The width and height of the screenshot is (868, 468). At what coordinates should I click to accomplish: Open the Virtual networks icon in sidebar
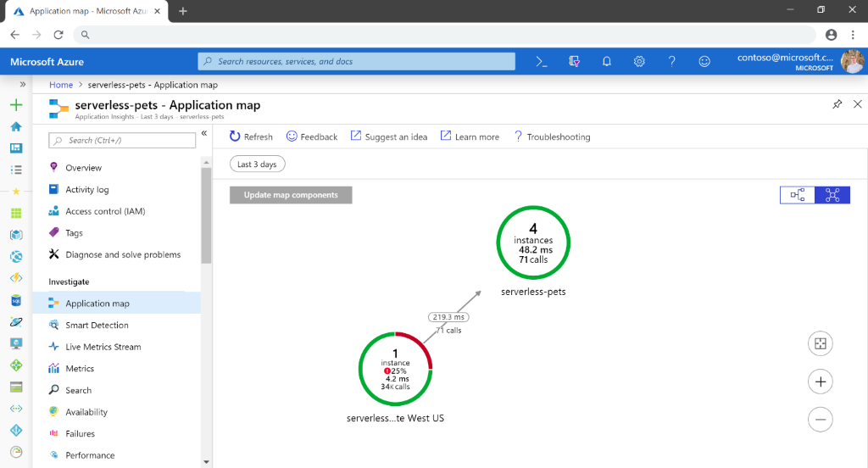(16, 409)
